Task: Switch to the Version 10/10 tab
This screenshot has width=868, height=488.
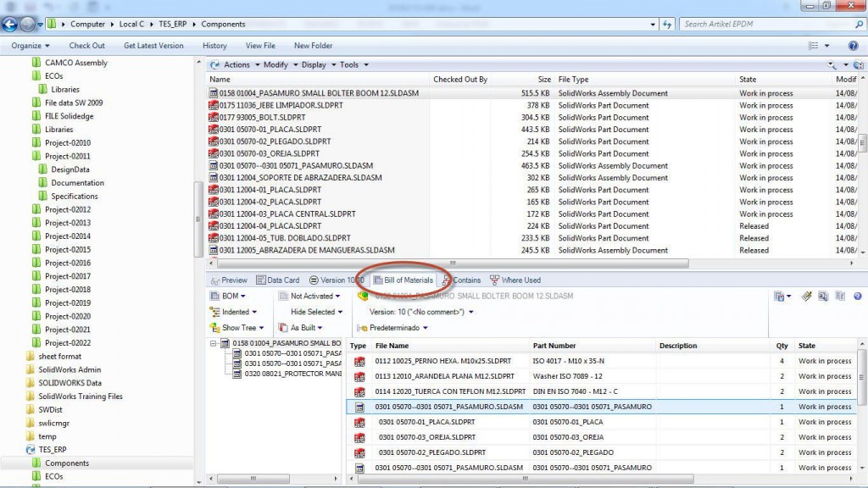Action: click(x=336, y=280)
